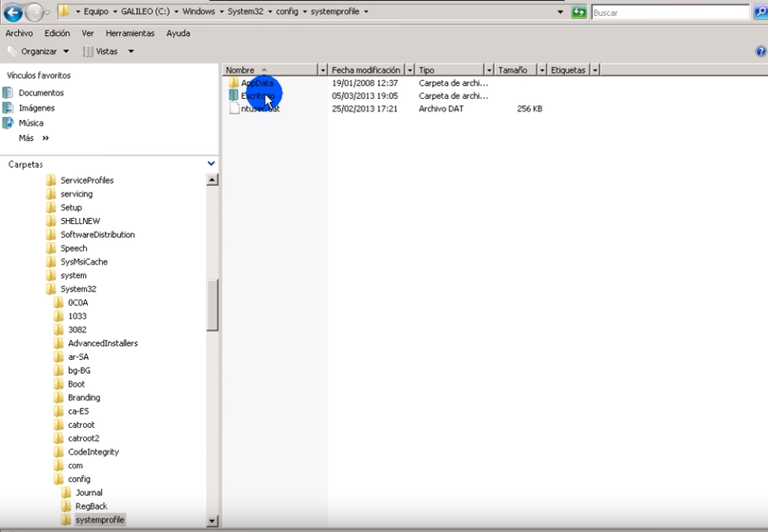Select the 0C0A tree folder

pyautogui.click(x=78, y=303)
